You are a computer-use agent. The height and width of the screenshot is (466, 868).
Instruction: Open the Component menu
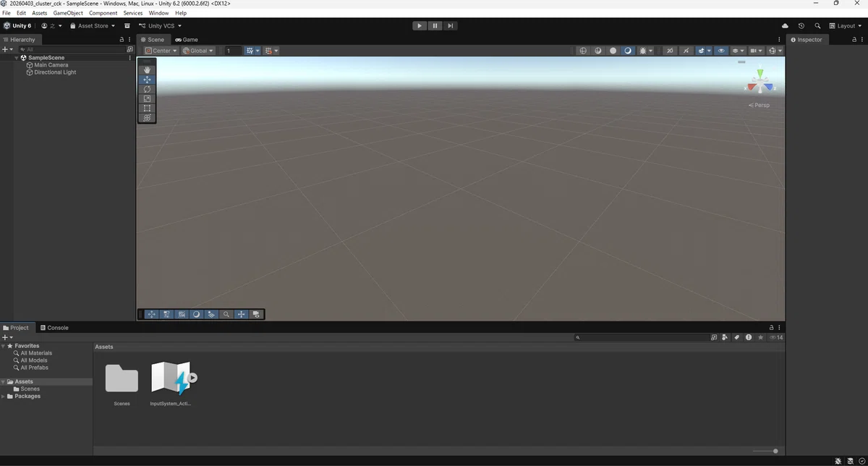coord(103,13)
